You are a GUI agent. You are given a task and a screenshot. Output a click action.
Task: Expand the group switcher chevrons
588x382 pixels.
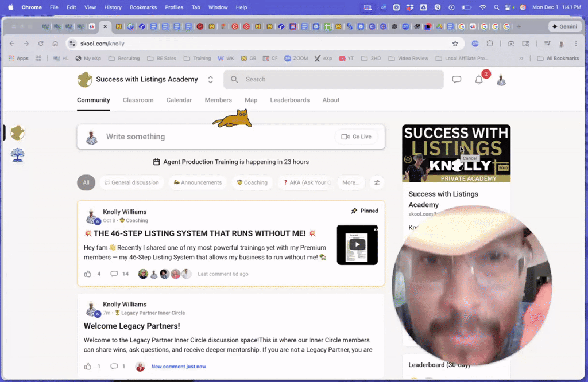pos(210,79)
